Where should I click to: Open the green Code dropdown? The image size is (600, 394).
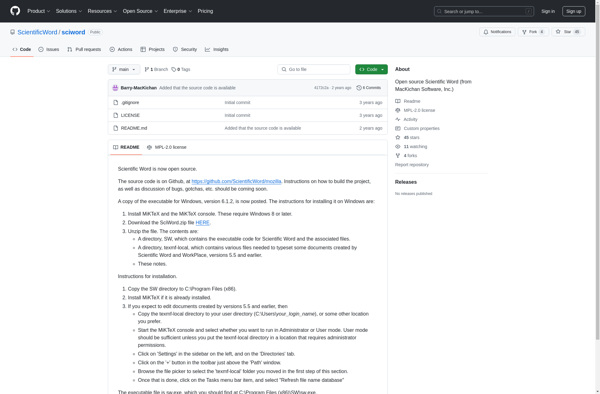click(x=371, y=69)
